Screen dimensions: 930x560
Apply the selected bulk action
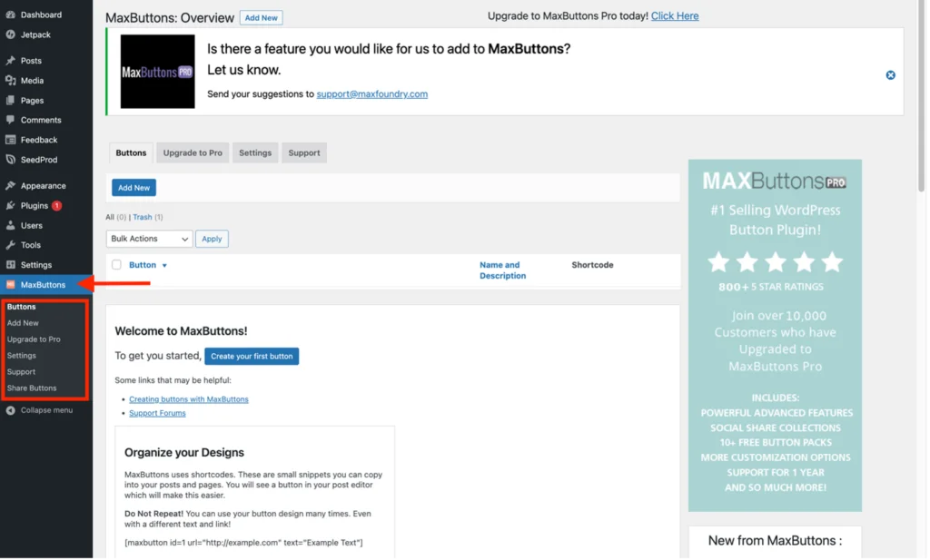pos(213,239)
